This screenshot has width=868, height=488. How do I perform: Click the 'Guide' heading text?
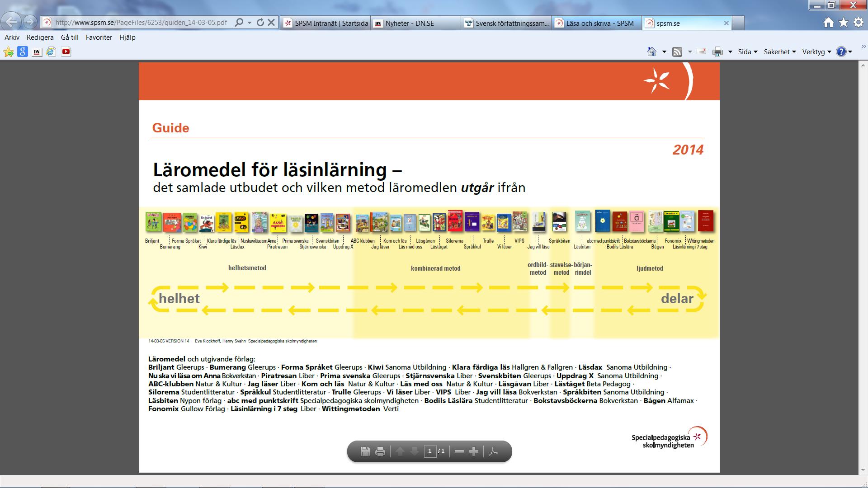(x=170, y=128)
